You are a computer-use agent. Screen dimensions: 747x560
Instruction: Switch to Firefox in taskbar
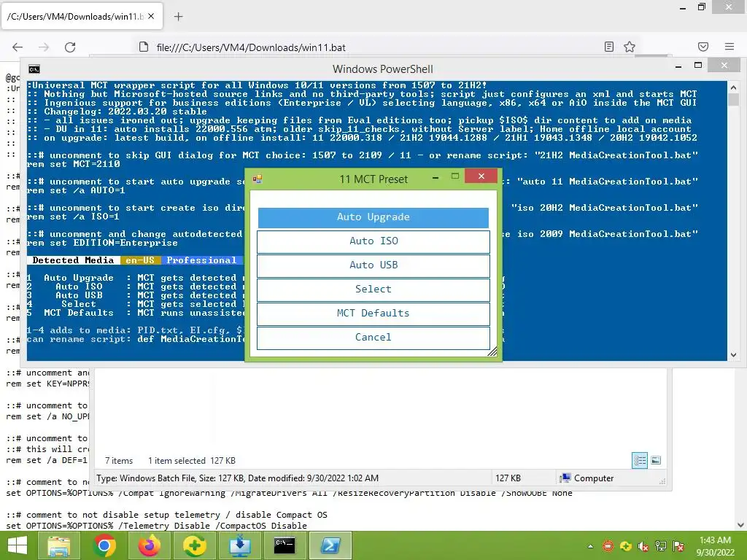coord(149,545)
